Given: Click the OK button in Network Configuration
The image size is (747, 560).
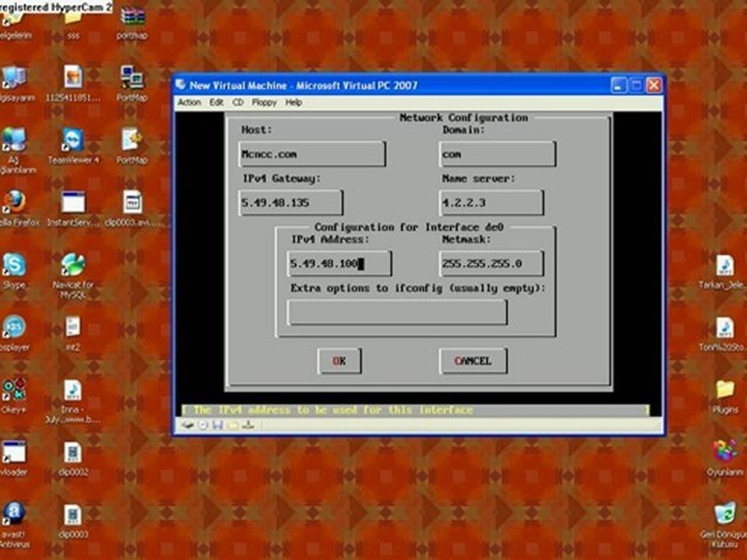Looking at the screenshot, I should point(339,361).
